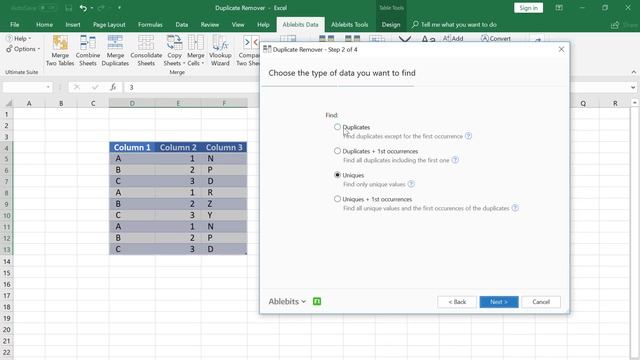Click the insert function fx icon
The width and height of the screenshot is (640, 360).
click(x=113, y=87)
